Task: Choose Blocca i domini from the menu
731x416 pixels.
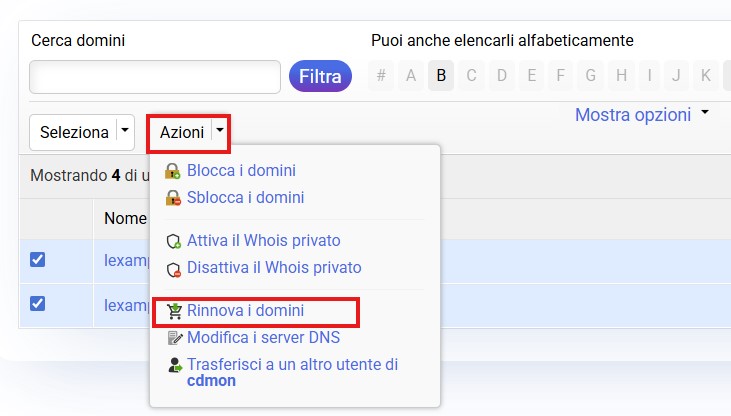Action: (241, 171)
